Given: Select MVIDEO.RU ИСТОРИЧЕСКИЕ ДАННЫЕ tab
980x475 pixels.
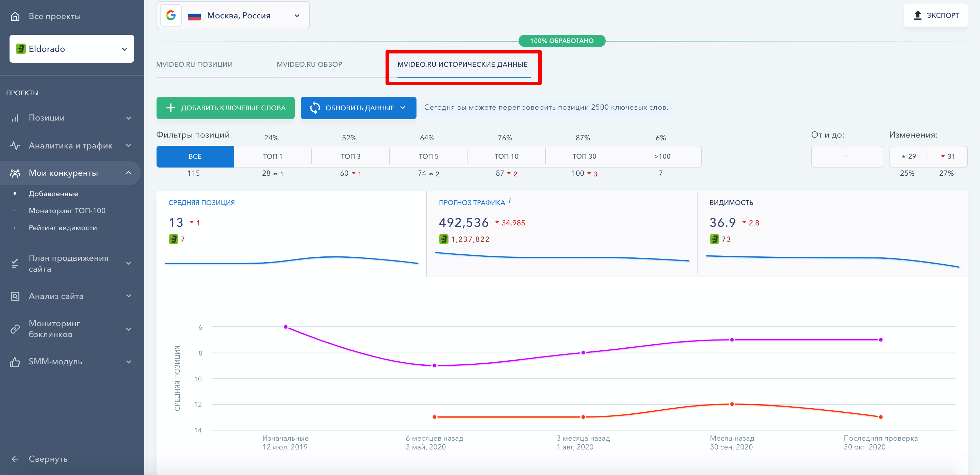Looking at the screenshot, I should click(463, 64).
